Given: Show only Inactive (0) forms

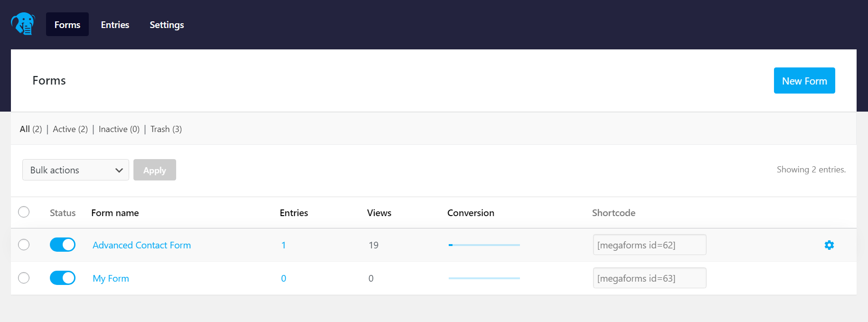Looking at the screenshot, I should point(119,129).
